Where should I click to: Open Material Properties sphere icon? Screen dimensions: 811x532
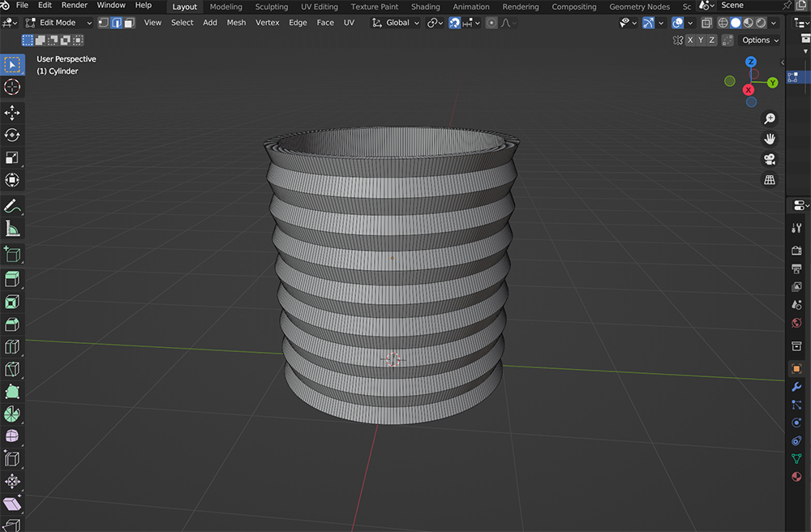tap(797, 477)
